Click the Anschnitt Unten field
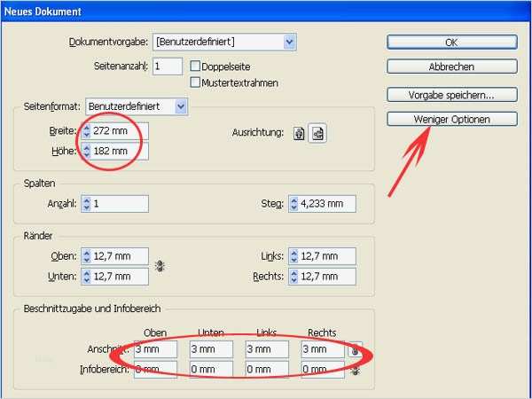This screenshot has height=399, width=532. point(211,349)
